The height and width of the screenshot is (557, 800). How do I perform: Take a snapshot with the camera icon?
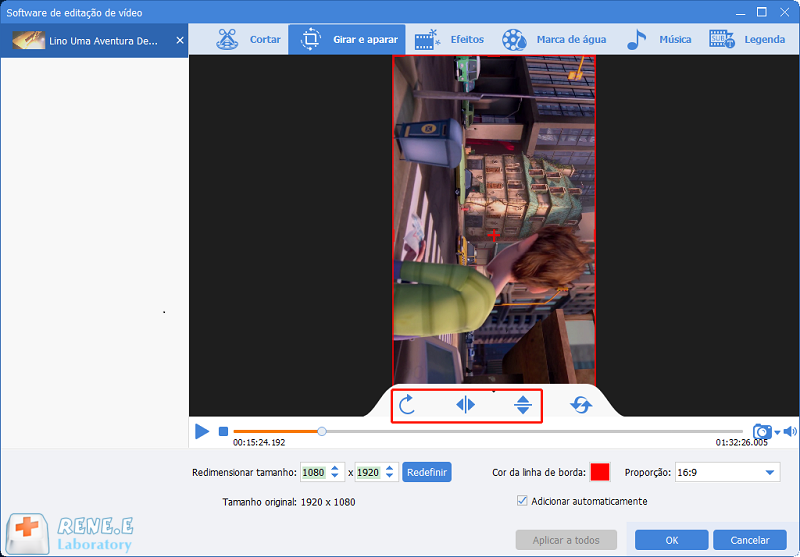point(762,432)
